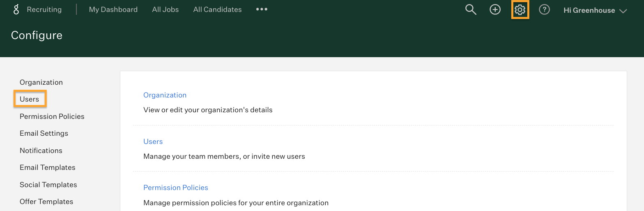Go to My Dashboard

tap(113, 9)
